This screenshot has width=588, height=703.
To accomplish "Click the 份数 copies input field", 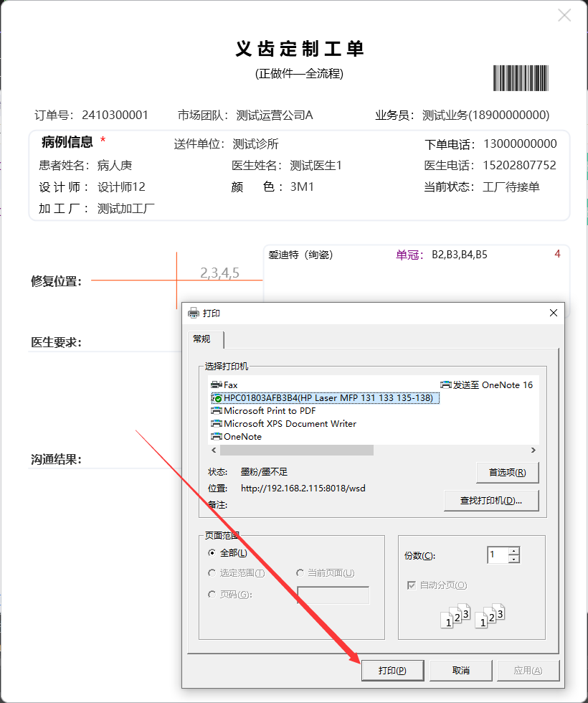I will point(497,555).
